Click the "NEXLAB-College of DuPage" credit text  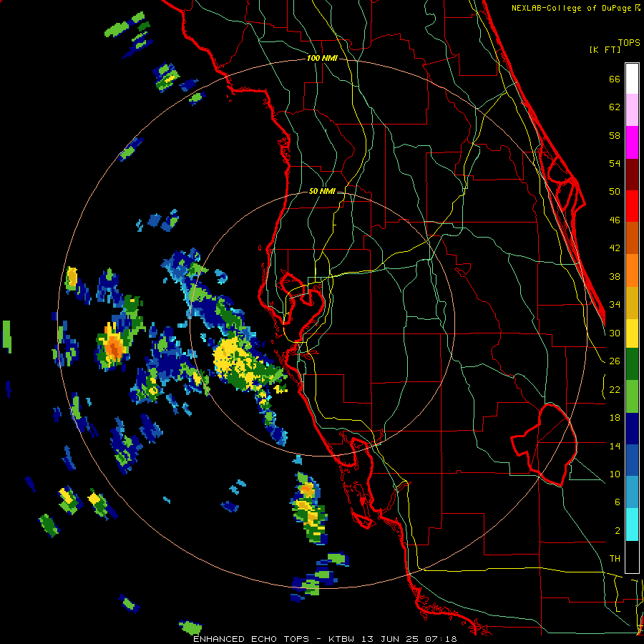pos(572,8)
